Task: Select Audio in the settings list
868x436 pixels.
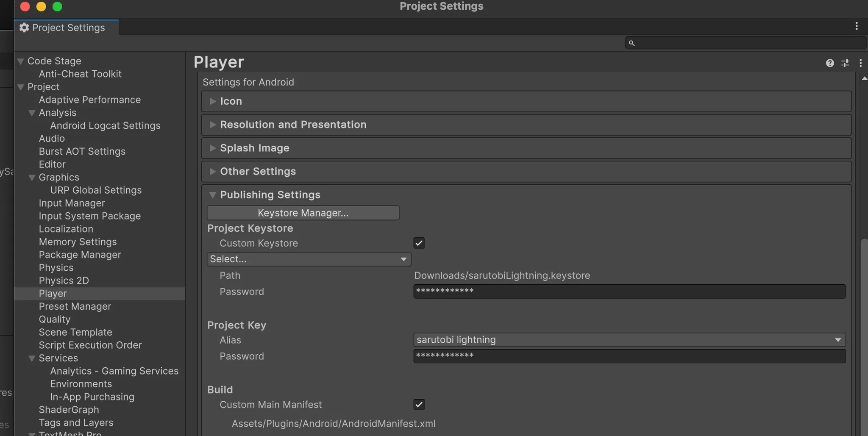Action: click(52, 139)
